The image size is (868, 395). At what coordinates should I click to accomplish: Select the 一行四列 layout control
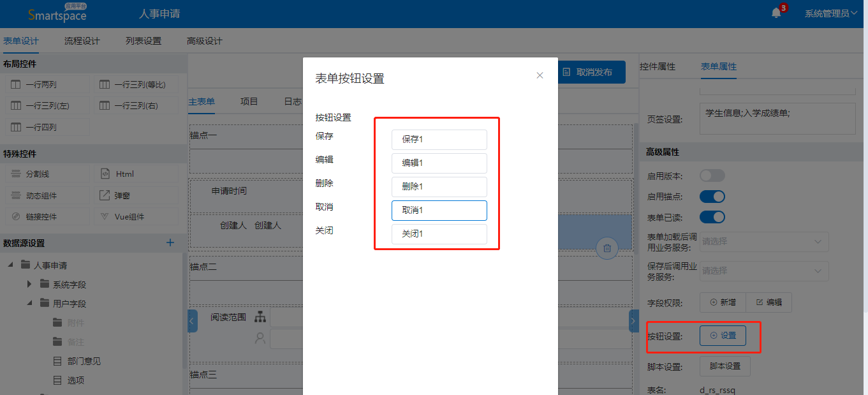(47, 127)
